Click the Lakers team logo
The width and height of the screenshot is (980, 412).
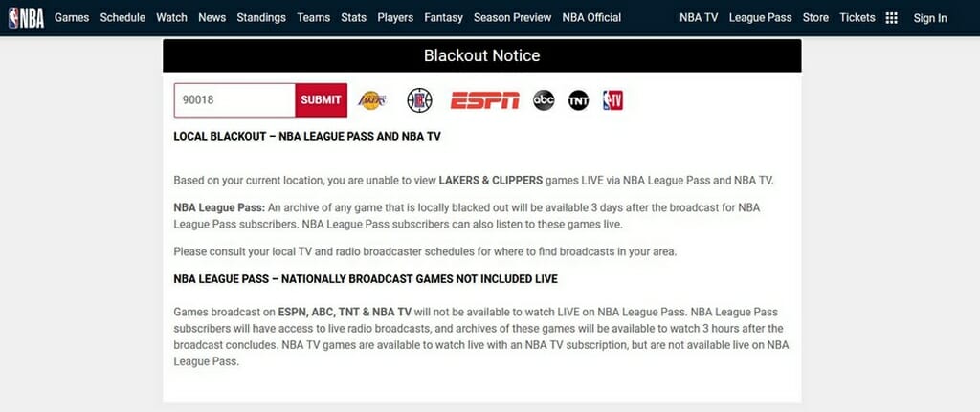tap(372, 99)
